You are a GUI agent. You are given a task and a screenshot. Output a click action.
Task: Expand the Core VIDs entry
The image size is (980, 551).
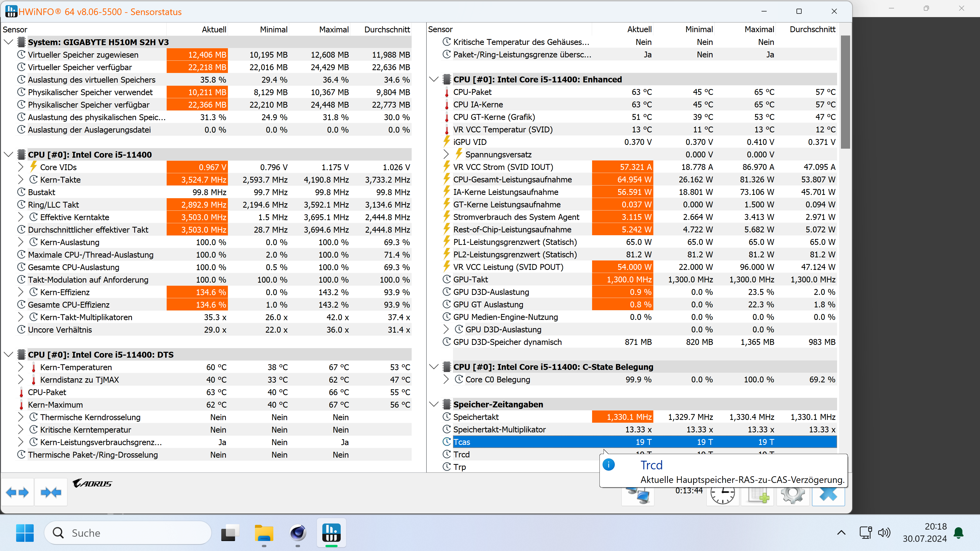click(x=21, y=167)
